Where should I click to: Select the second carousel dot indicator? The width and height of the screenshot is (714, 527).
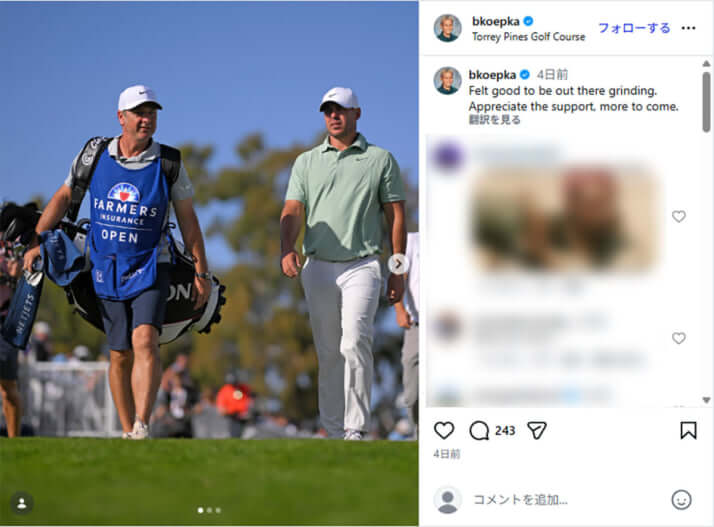(210, 511)
